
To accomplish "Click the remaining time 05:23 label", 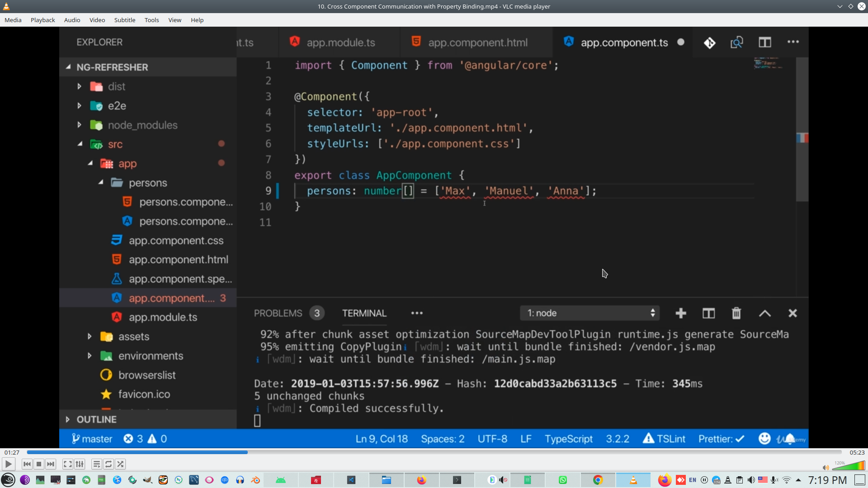I will click(x=857, y=452).
